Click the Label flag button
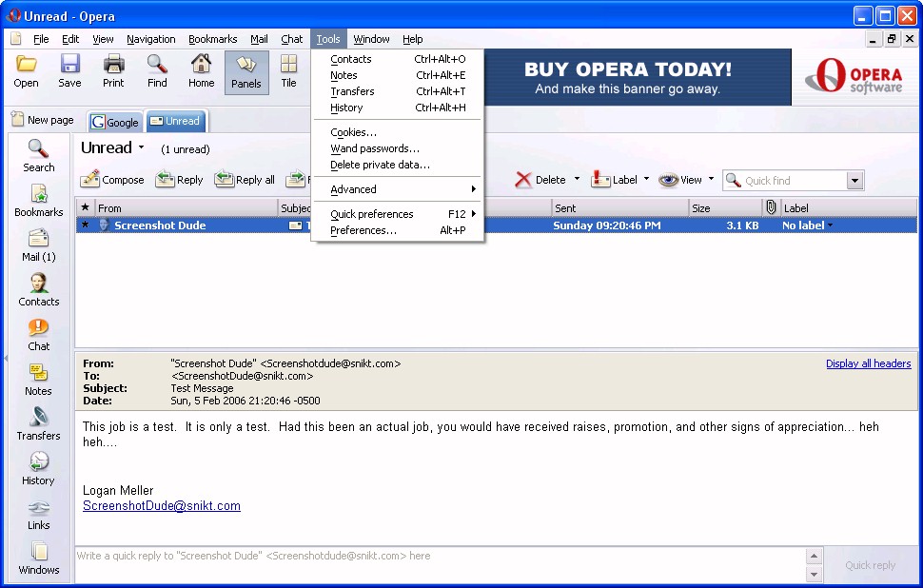 coord(614,180)
